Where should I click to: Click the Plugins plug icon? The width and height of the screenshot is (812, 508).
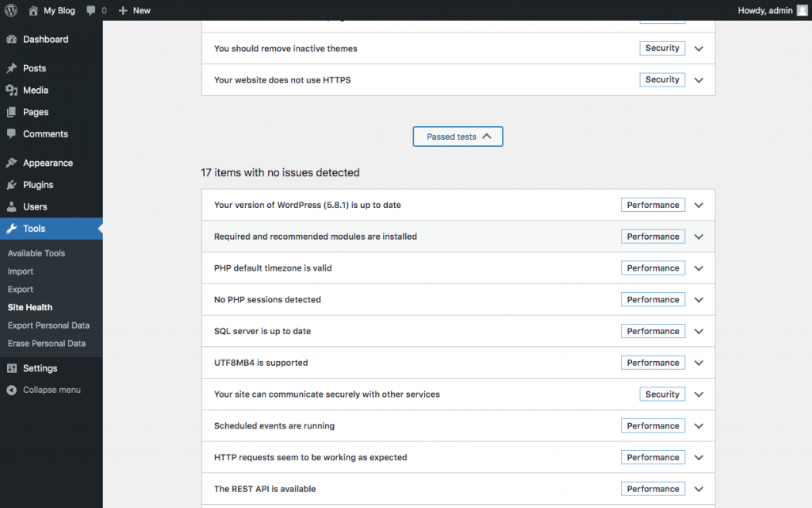(x=11, y=184)
